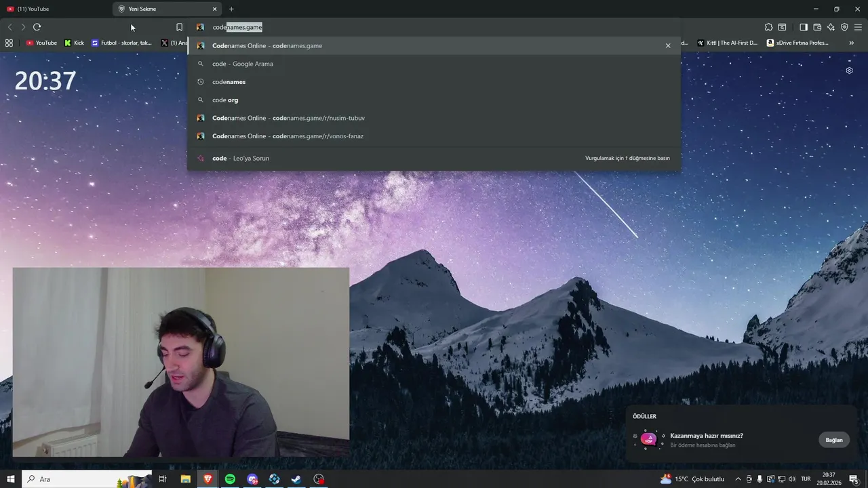Open the Extensions puzzle icon

click(768, 27)
